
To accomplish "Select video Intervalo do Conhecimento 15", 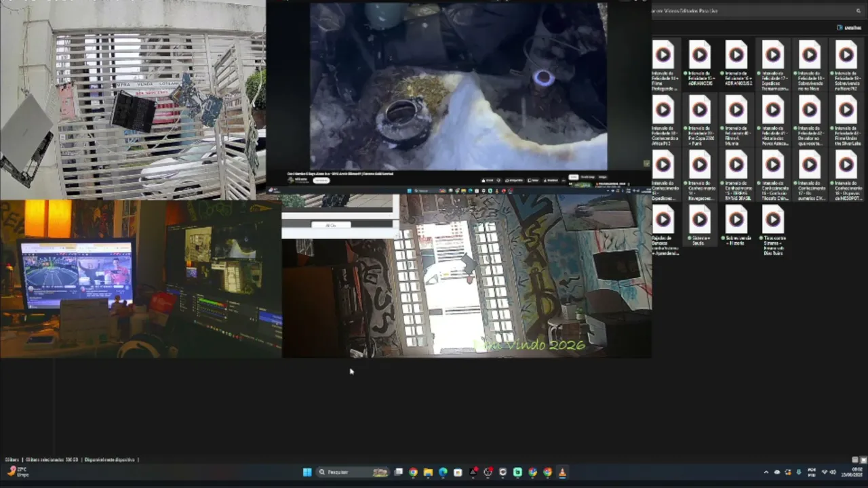I will (x=736, y=176).
